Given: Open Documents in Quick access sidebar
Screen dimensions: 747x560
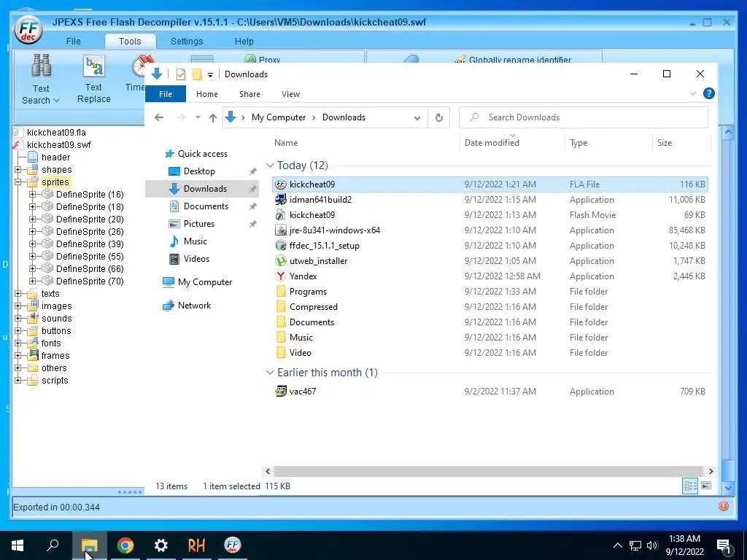Looking at the screenshot, I should pyautogui.click(x=206, y=206).
